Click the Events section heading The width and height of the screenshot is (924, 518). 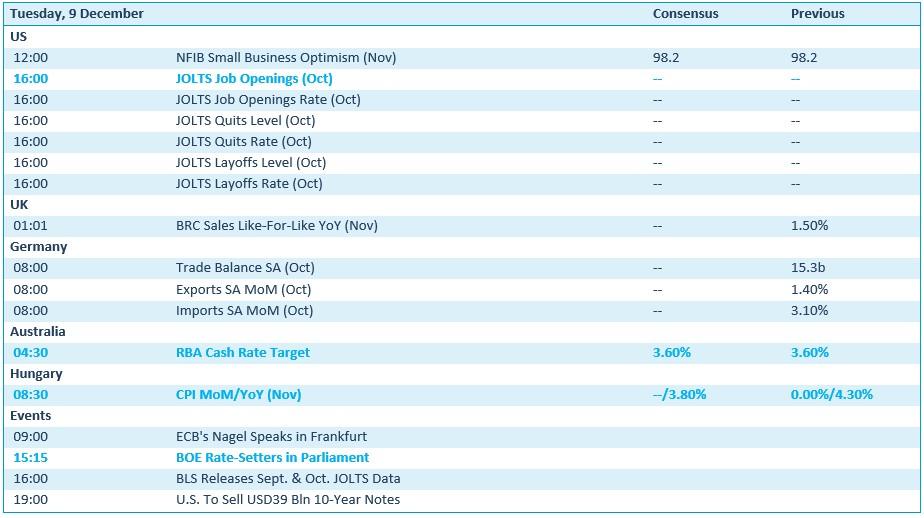[x=31, y=415]
